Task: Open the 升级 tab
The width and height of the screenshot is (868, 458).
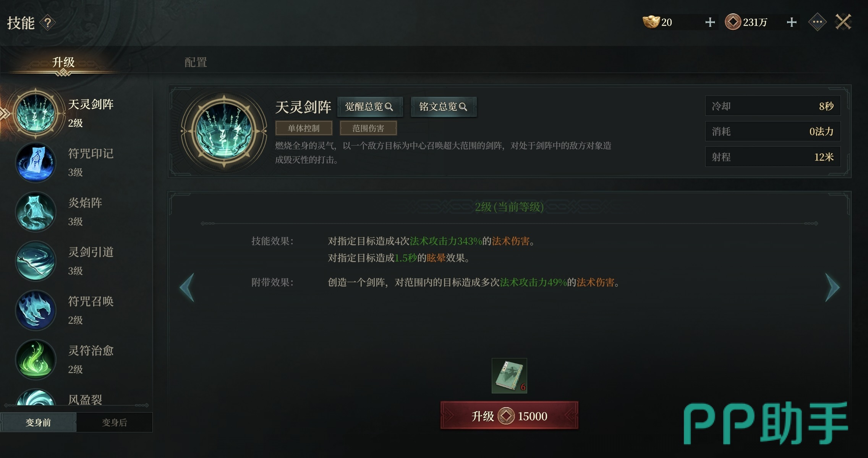Action: click(x=63, y=62)
